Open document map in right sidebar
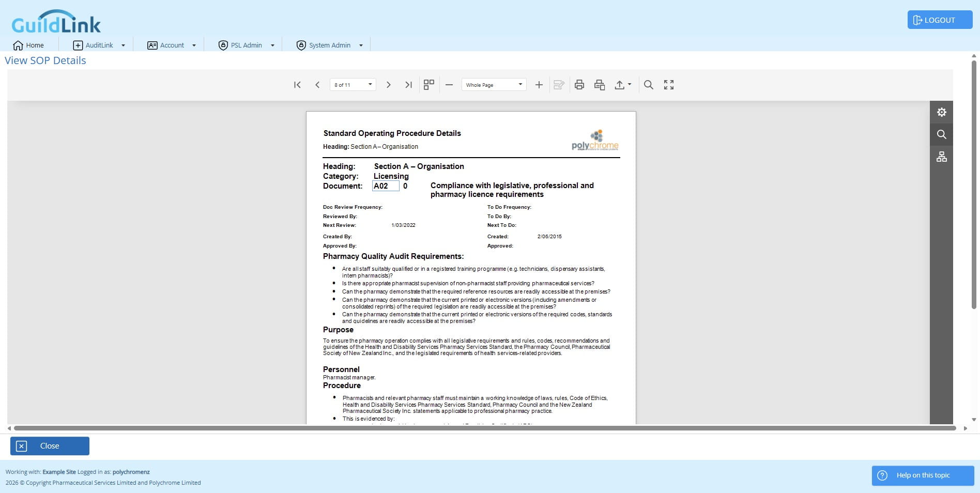Viewport: 980px width, 493px height. click(x=941, y=157)
